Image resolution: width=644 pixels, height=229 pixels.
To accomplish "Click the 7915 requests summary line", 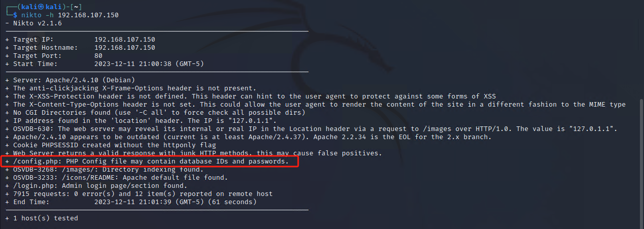I will pyautogui.click(x=139, y=194).
